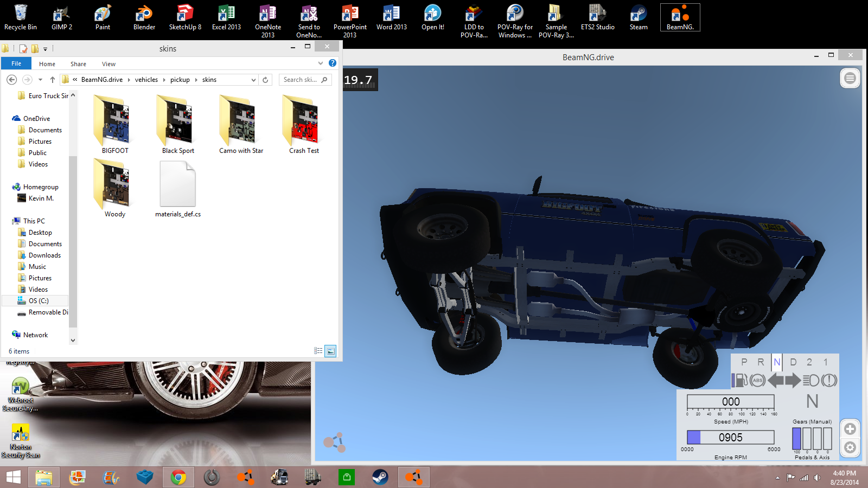Select the BeamNG. desktop shortcut
The width and height of the screenshot is (868, 488).
[x=680, y=18]
